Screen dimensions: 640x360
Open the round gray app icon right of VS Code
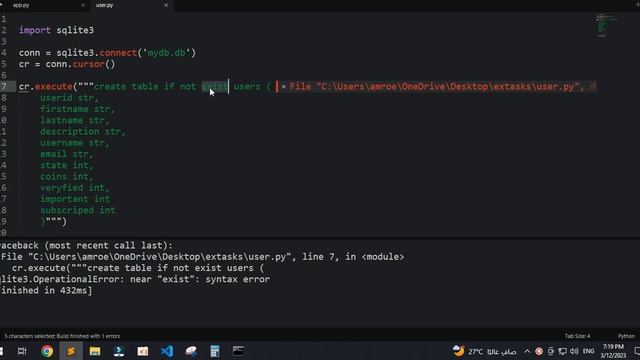click(x=191, y=351)
